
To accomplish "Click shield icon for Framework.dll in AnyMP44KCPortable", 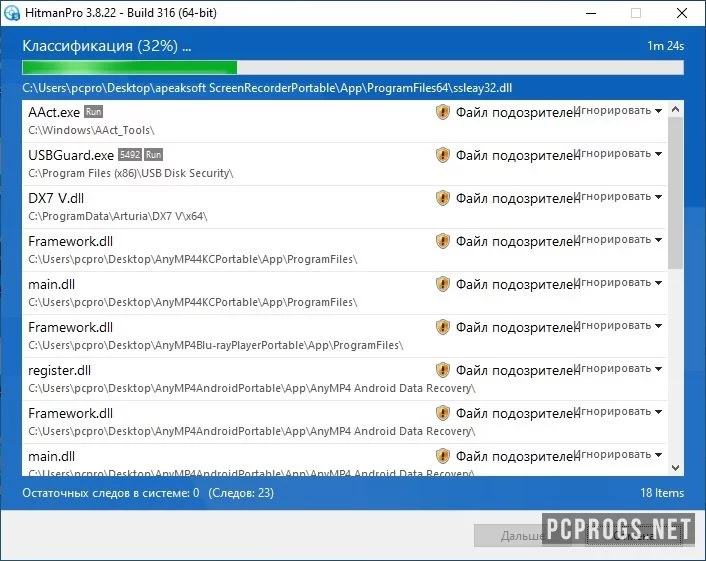I will pyautogui.click(x=443, y=241).
